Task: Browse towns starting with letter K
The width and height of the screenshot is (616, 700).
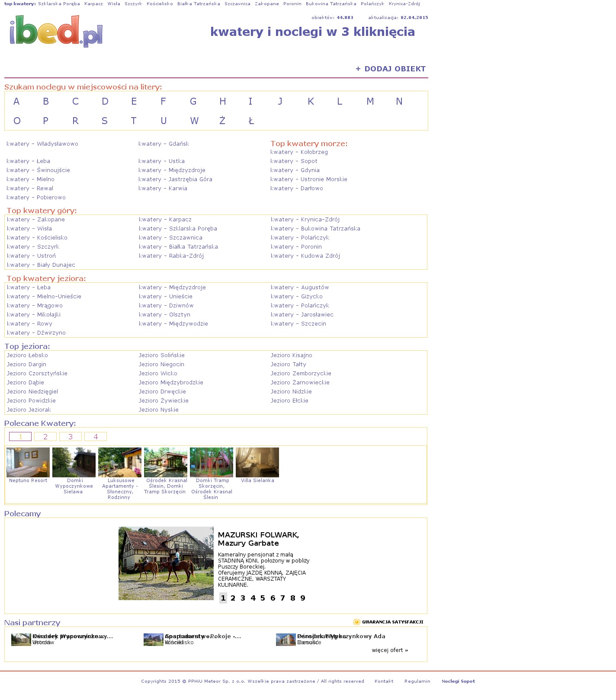Action: click(x=311, y=102)
